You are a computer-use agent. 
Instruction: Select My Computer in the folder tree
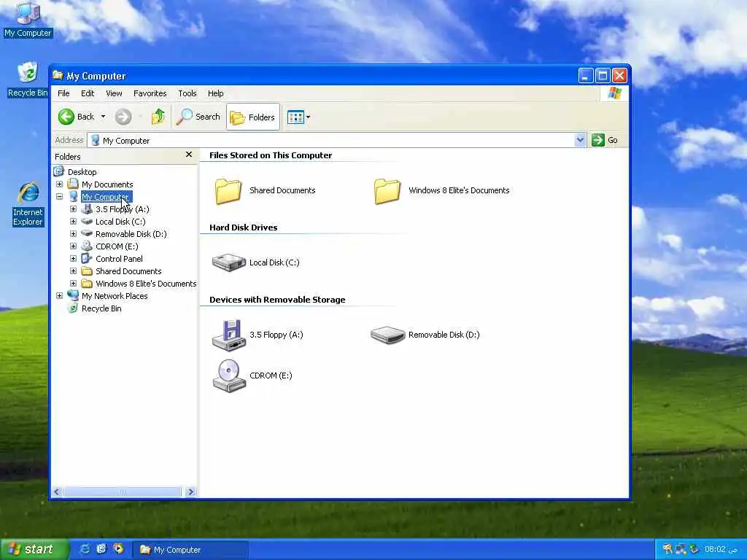107,197
